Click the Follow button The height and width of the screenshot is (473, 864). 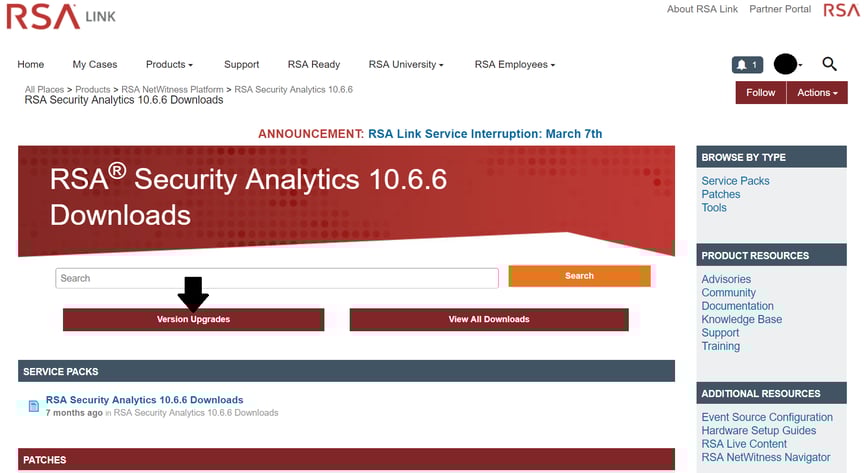(760, 93)
